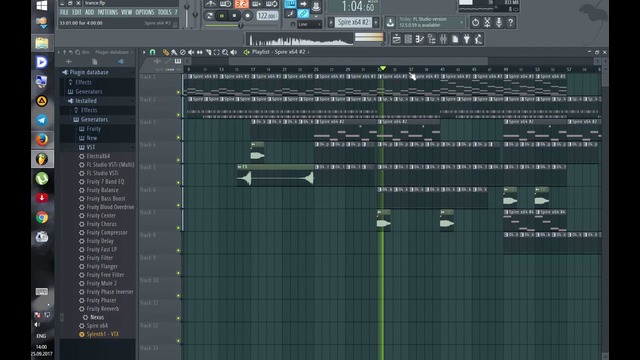Open the Spire x64 #2 pattern selector
This screenshot has height=360, width=640.
353,22
